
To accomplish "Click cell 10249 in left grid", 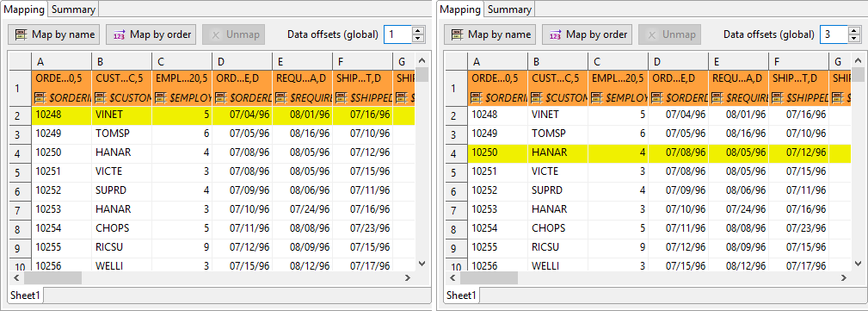I will click(61, 134).
